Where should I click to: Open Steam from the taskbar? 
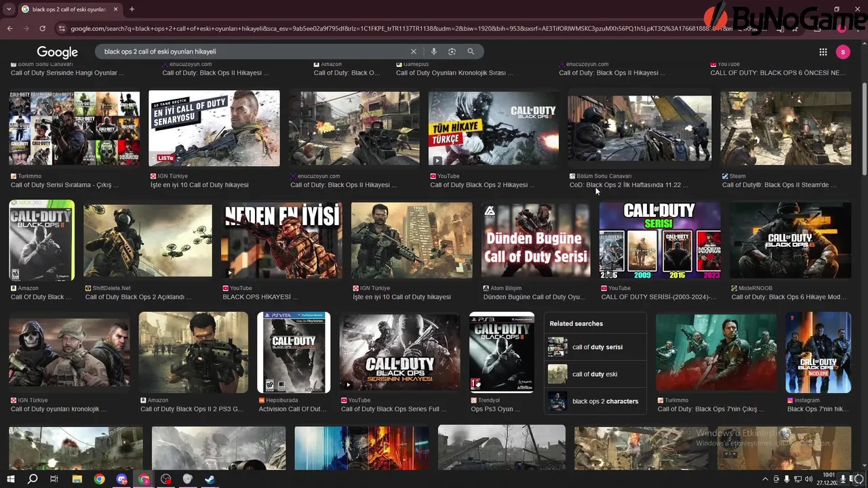210,479
